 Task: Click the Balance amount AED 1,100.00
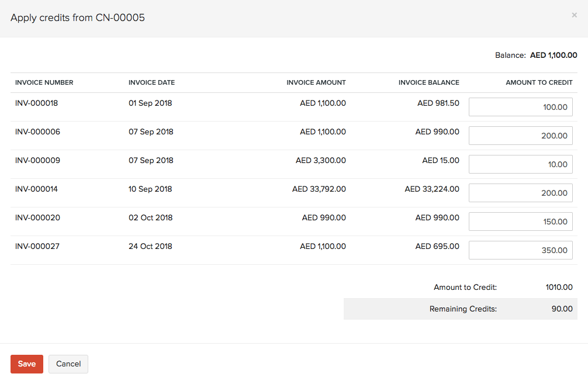click(x=553, y=55)
